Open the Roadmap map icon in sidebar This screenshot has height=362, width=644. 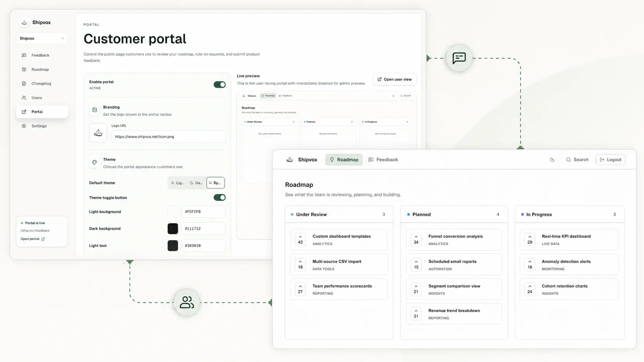tap(24, 70)
